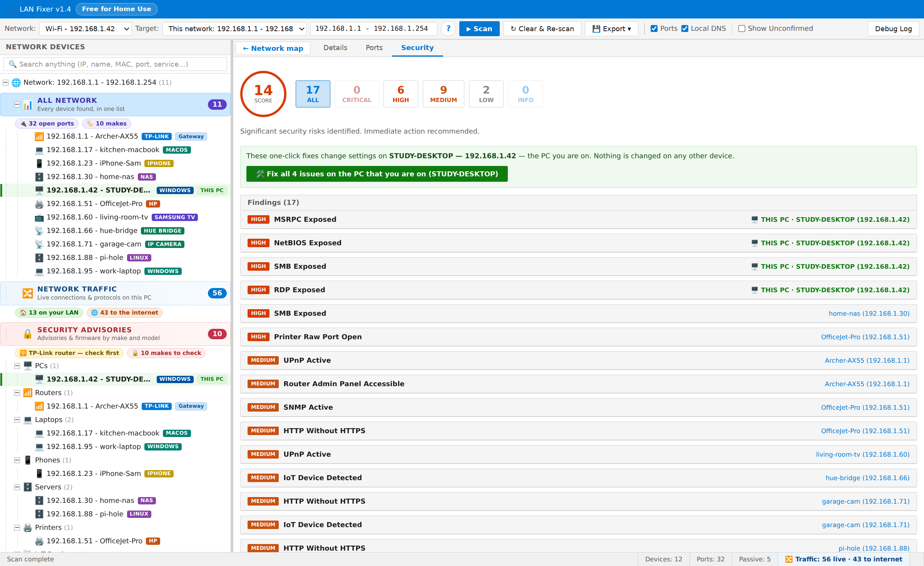Go back to Network map
This screenshot has width=924, height=566.
click(273, 48)
